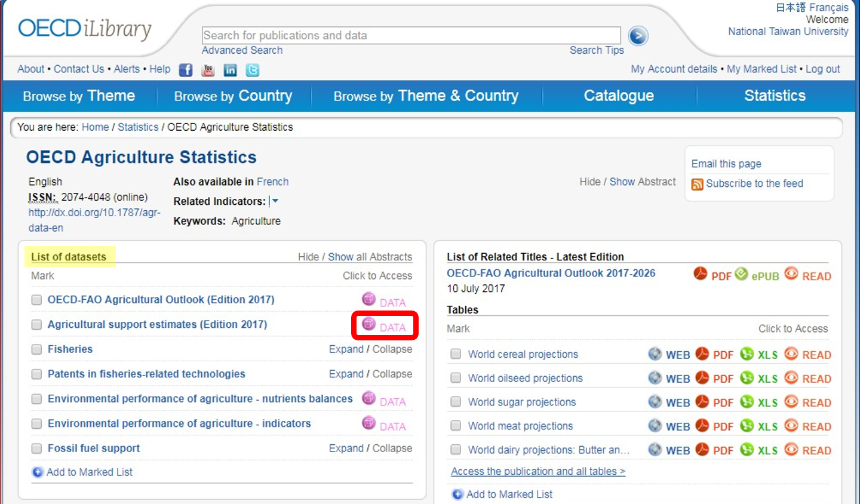Download PDF of World dairy projections

click(714, 450)
